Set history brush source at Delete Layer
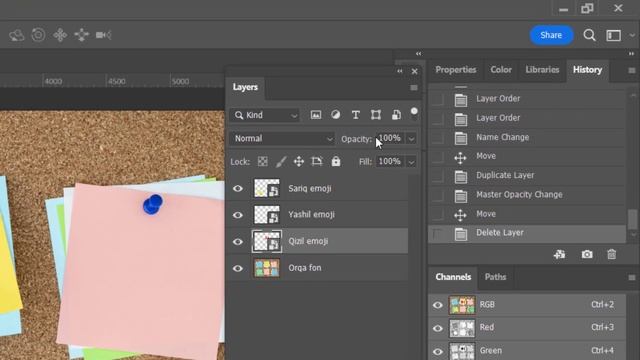 coord(438,234)
